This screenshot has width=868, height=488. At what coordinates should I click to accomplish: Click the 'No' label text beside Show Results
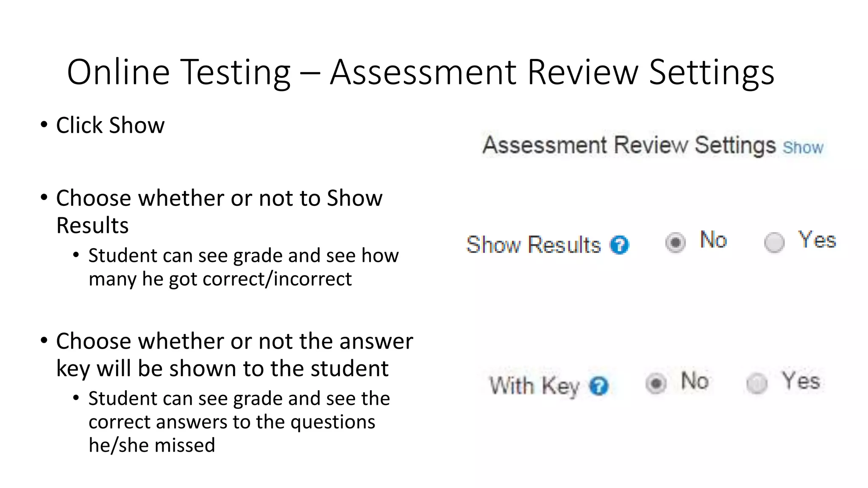click(x=713, y=240)
